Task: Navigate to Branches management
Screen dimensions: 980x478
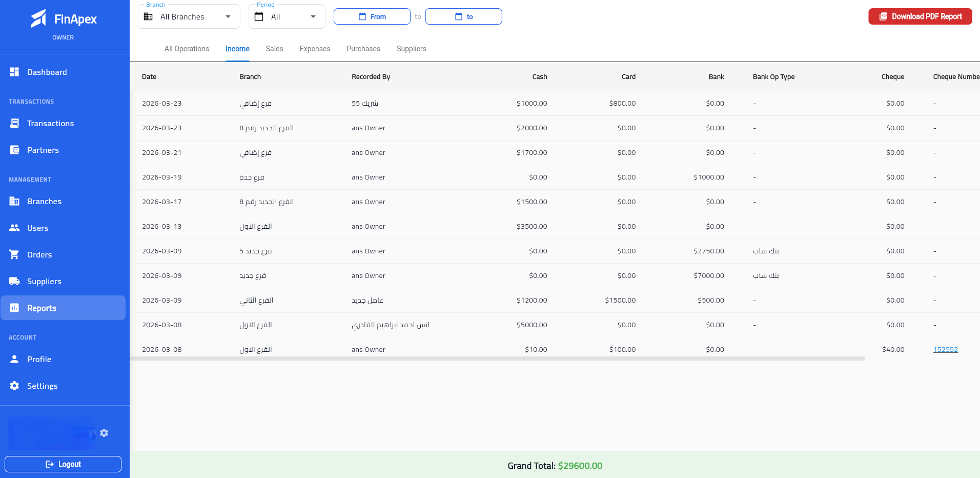Action: pos(63,201)
